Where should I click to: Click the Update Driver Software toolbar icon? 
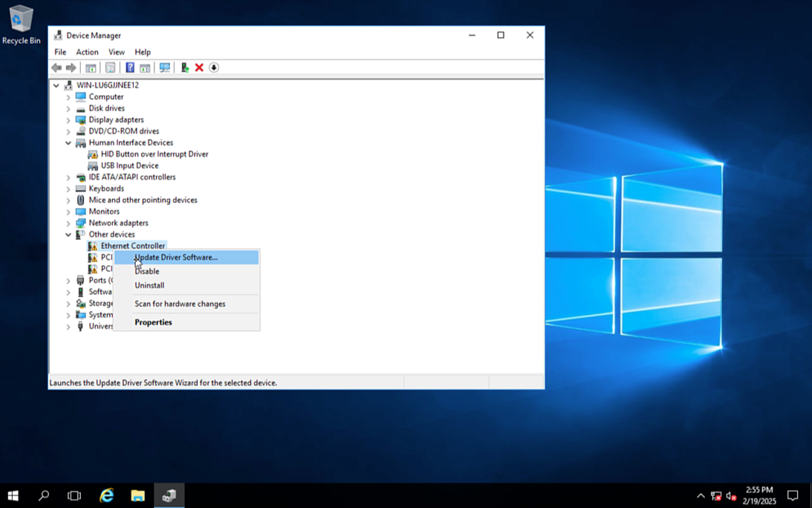click(185, 68)
